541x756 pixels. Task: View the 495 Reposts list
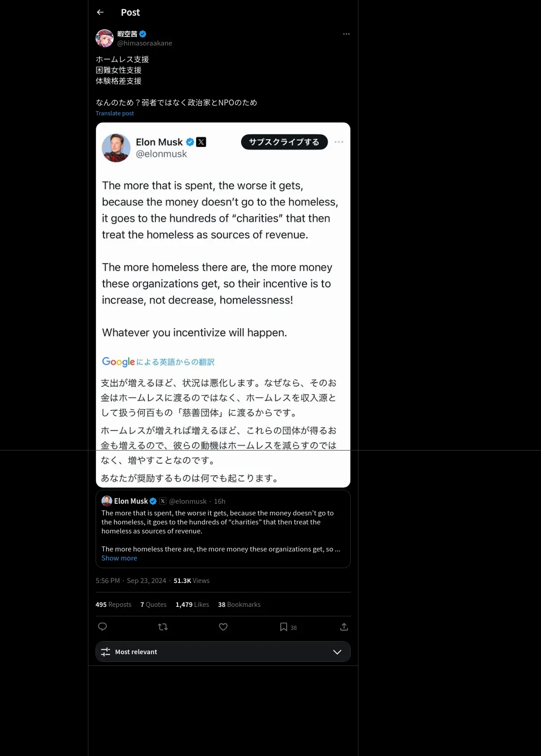pyautogui.click(x=113, y=605)
